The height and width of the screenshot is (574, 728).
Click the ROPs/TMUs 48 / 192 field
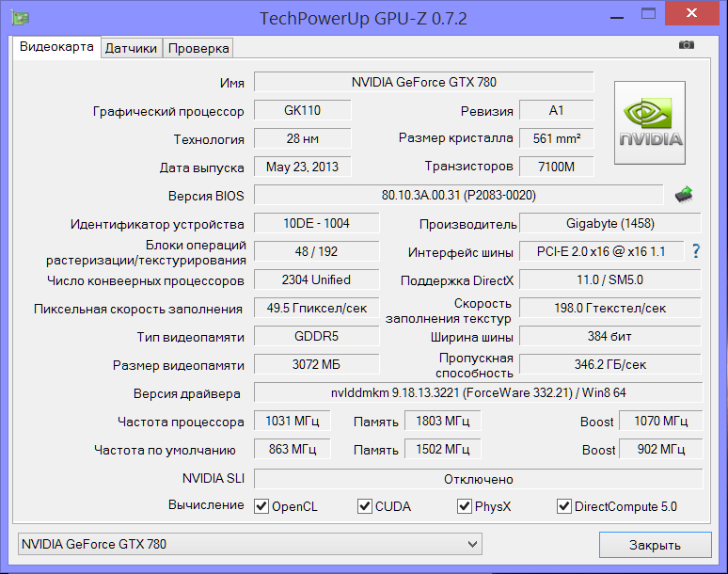click(x=316, y=251)
